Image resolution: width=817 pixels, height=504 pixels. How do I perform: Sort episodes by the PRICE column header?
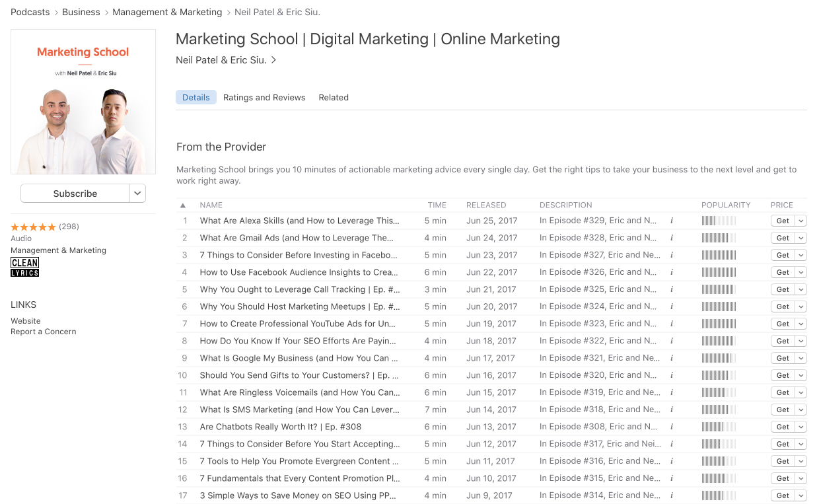click(x=782, y=205)
